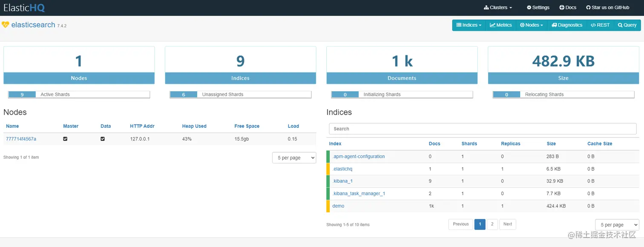Open the .elastichq index

342,169
